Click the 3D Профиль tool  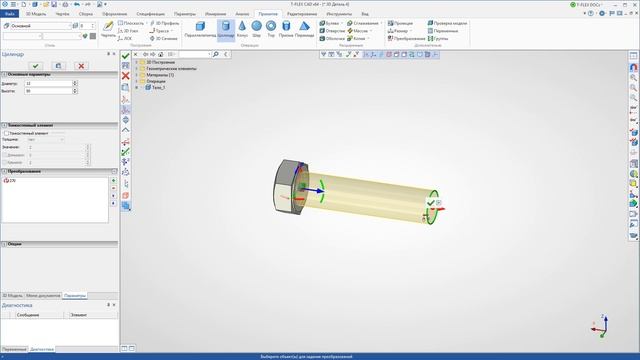[x=164, y=23]
